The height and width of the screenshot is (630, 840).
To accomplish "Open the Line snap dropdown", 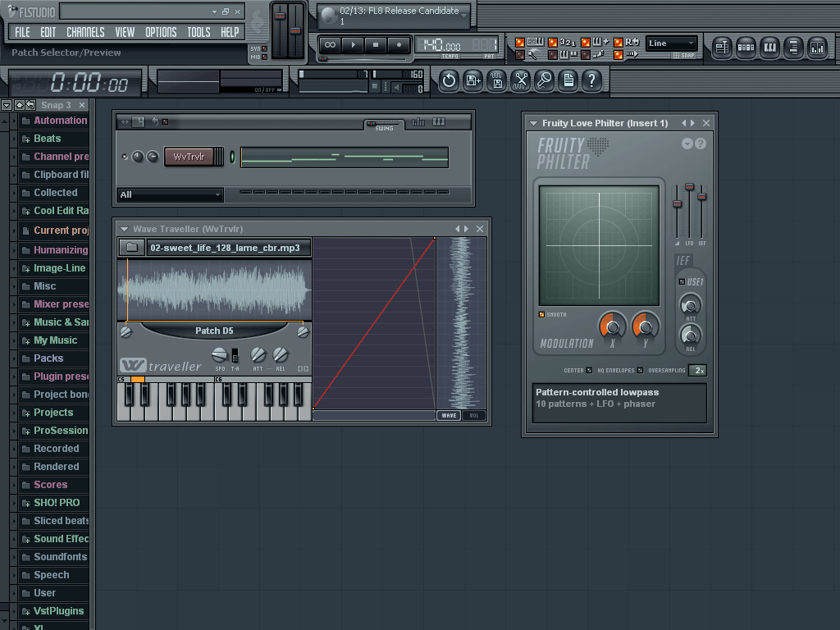I will tap(671, 43).
